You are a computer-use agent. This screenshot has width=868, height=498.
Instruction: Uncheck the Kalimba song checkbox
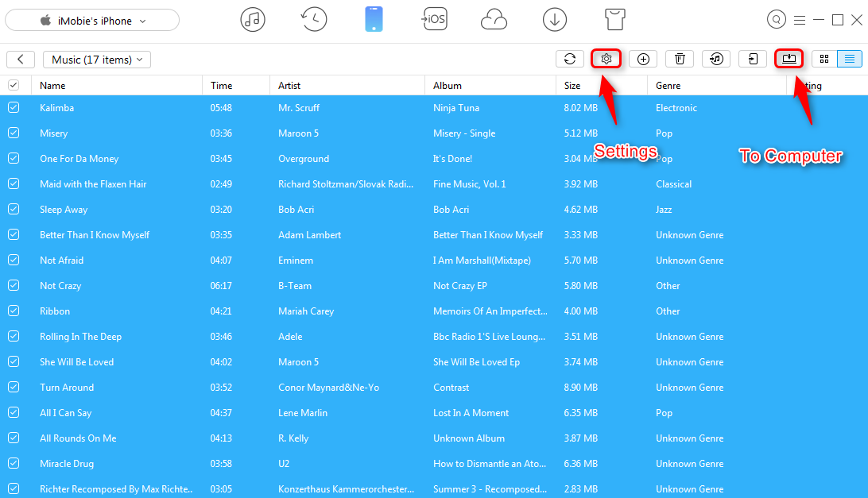(x=14, y=107)
